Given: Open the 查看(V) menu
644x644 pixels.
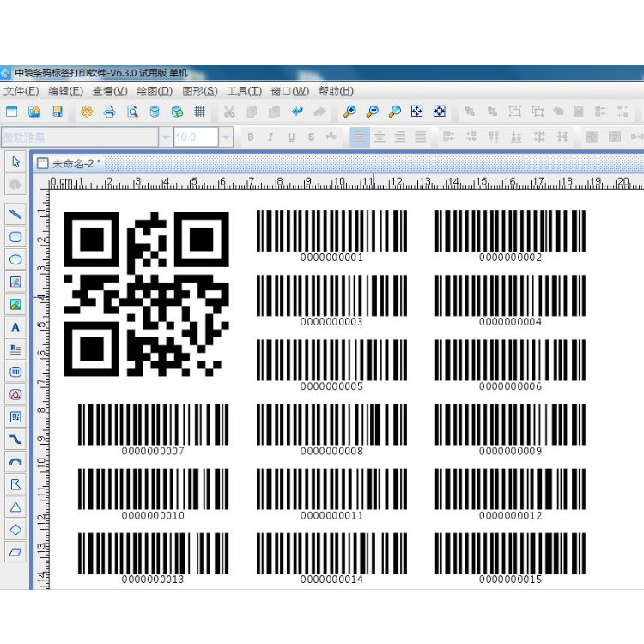Looking at the screenshot, I should pyautogui.click(x=110, y=91).
